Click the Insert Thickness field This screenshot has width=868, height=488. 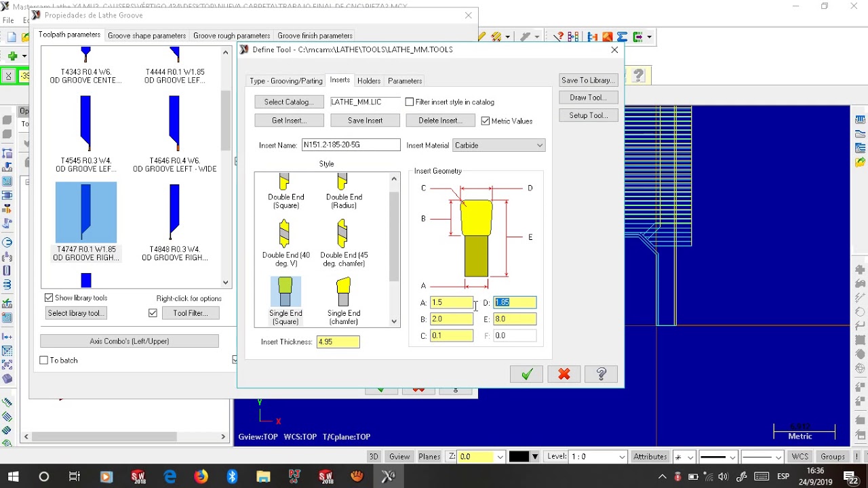click(338, 342)
